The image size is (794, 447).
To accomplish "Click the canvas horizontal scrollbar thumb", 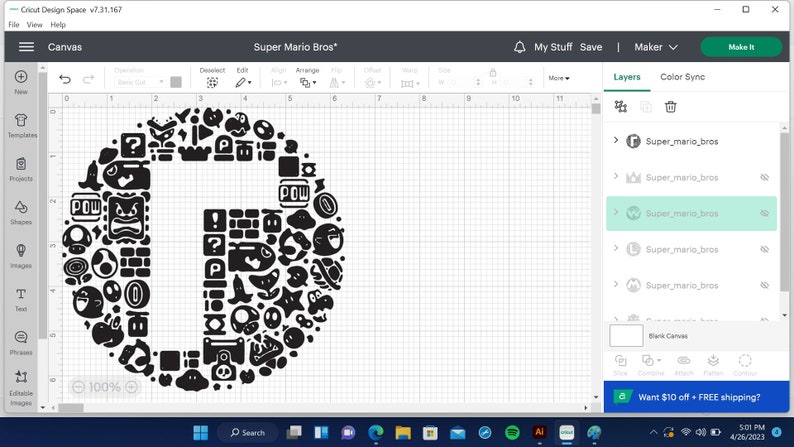I will pos(71,408).
